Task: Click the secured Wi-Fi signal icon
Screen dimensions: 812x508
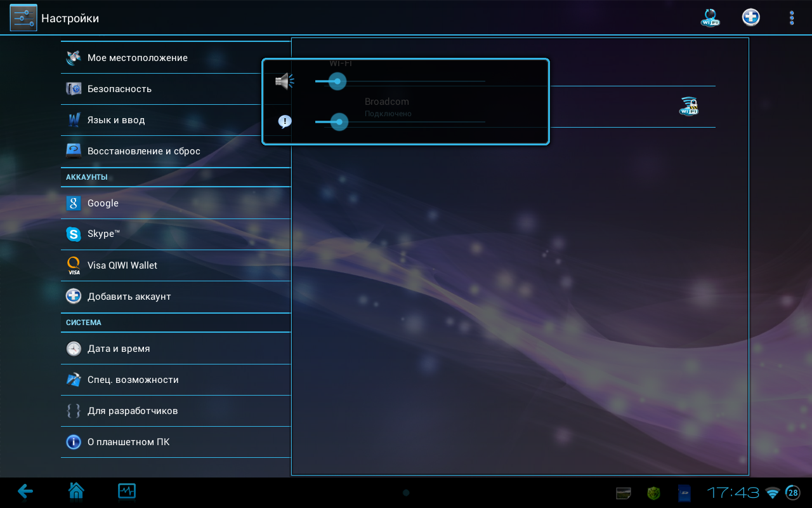Action: (688, 106)
